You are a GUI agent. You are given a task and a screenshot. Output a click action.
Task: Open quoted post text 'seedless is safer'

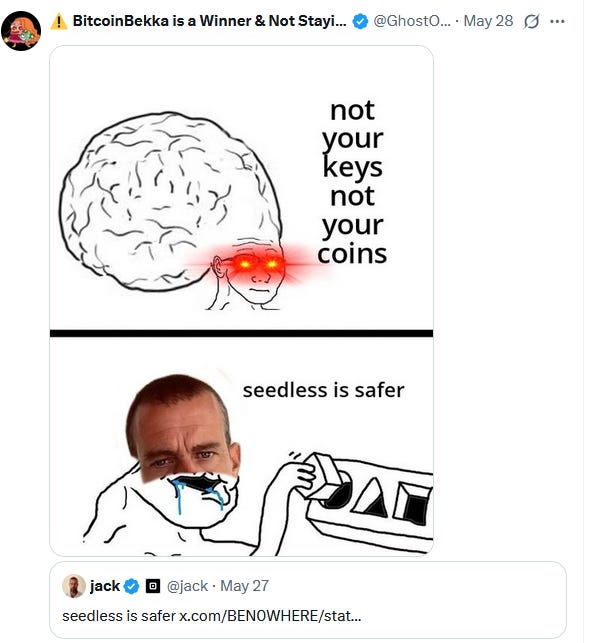click(x=119, y=616)
